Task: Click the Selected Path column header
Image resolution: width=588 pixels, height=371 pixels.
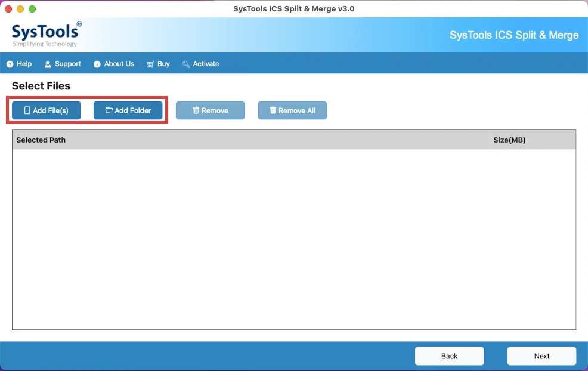Action: pyautogui.click(x=251, y=140)
